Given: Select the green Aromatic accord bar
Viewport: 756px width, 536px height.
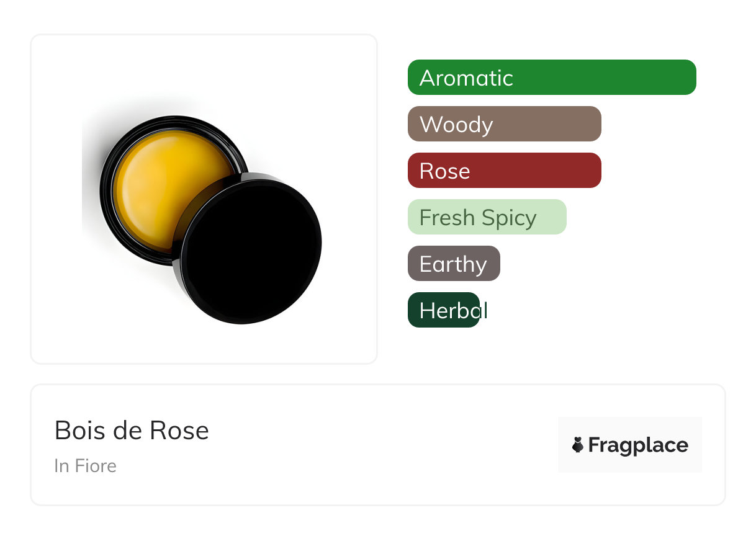Looking at the screenshot, I should pyautogui.click(x=551, y=78).
